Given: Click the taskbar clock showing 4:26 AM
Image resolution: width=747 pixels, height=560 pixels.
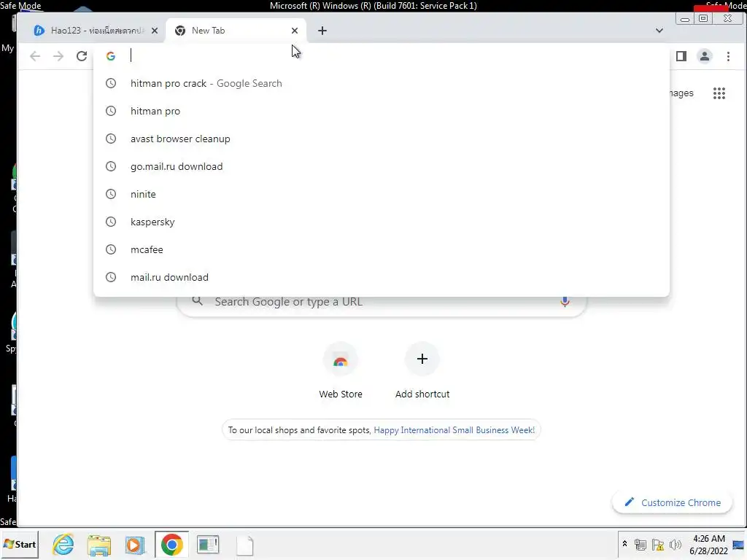Looking at the screenshot, I should tap(709, 544).
